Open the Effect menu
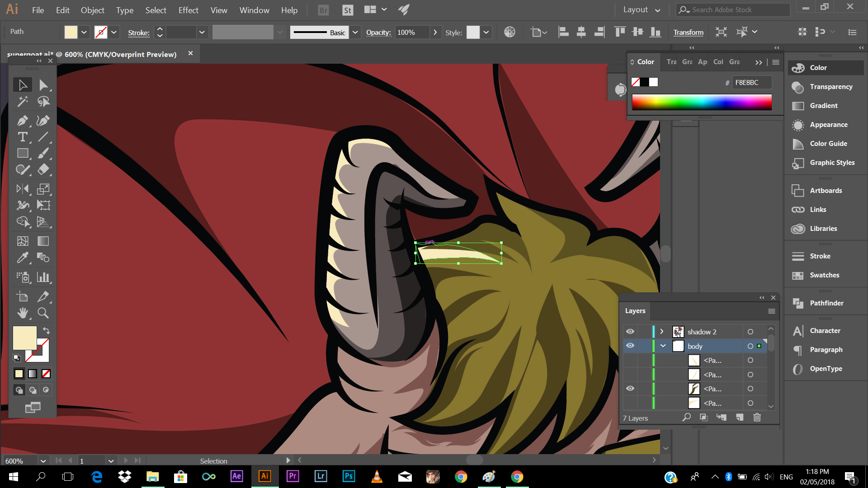 tap(188, 10)
